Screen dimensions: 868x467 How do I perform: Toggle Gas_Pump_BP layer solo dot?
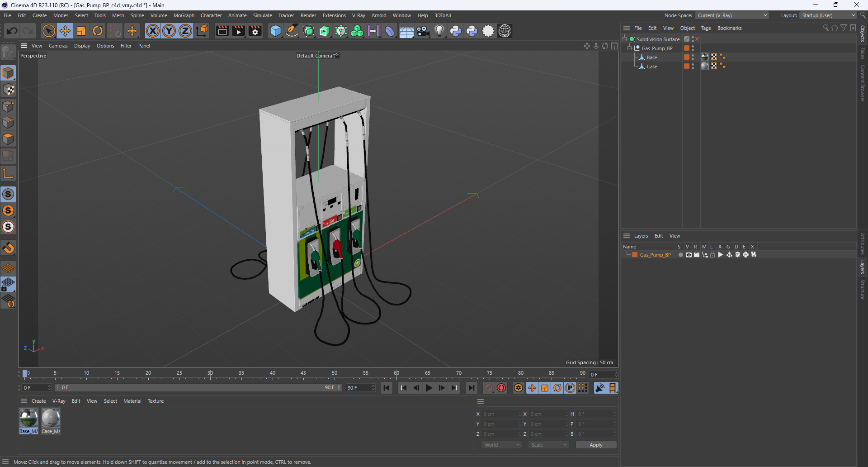coord(680,255)
